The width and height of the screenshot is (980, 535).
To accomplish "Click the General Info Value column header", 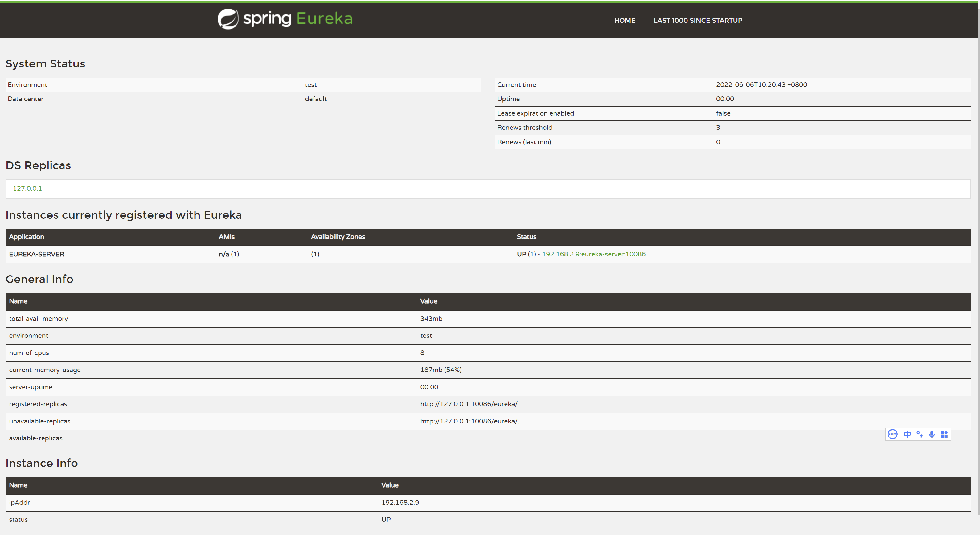I will [429, 301].
